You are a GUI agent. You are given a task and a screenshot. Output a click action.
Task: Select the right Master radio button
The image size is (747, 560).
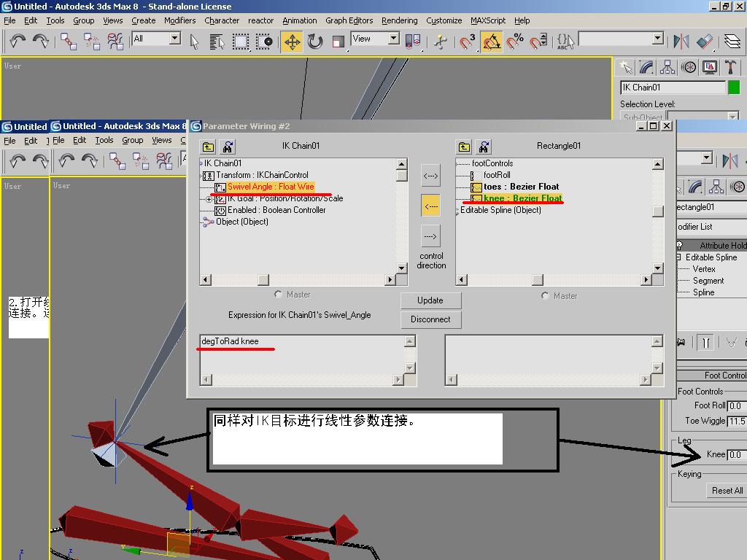click(x=544, y=296)
